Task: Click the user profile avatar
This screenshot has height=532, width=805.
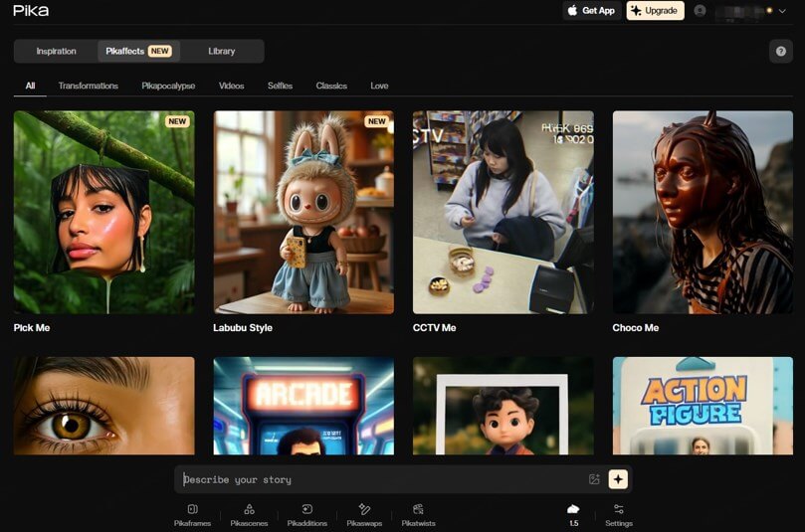Action: [701, 11]
